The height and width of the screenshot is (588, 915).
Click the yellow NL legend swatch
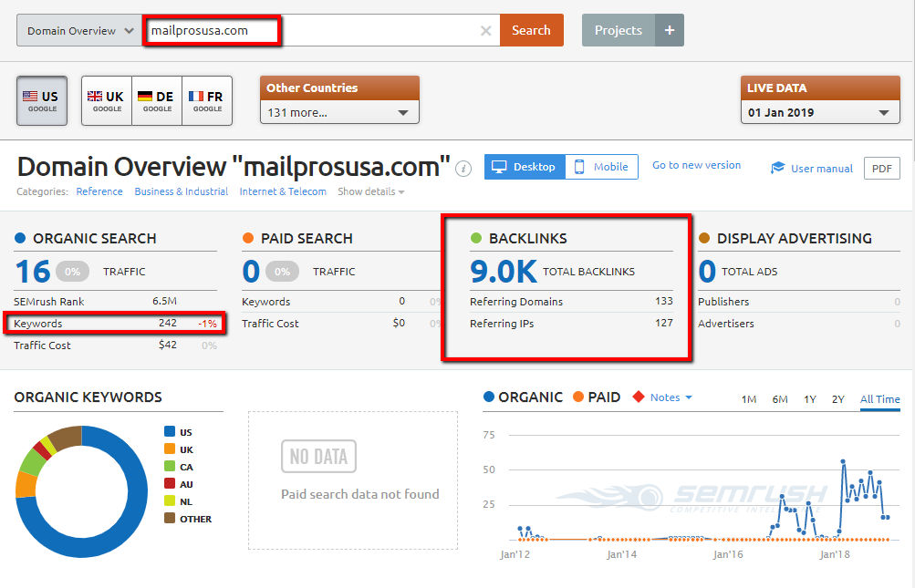(170, 501)
